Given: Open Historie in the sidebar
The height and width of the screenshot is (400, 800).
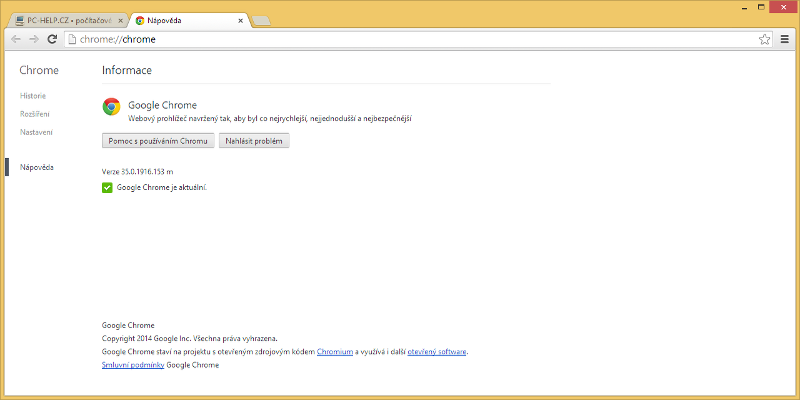Looking at the screenshot, I should [x=33, y=95].
